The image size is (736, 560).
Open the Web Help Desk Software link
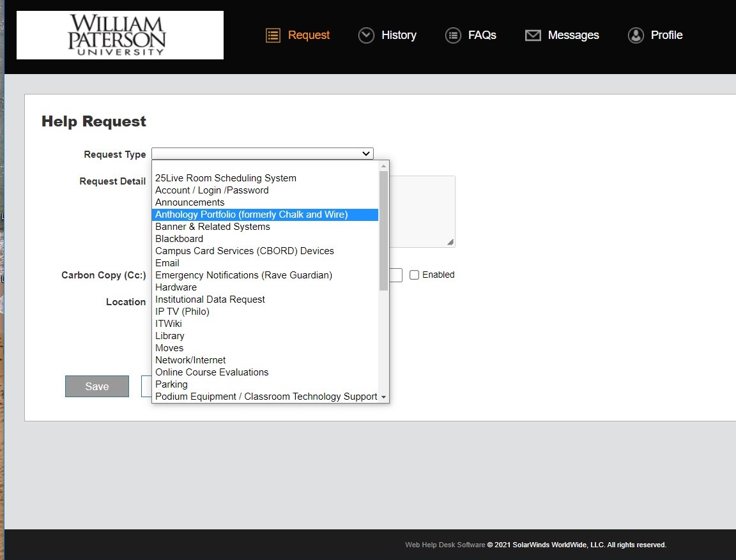(445, 545)
